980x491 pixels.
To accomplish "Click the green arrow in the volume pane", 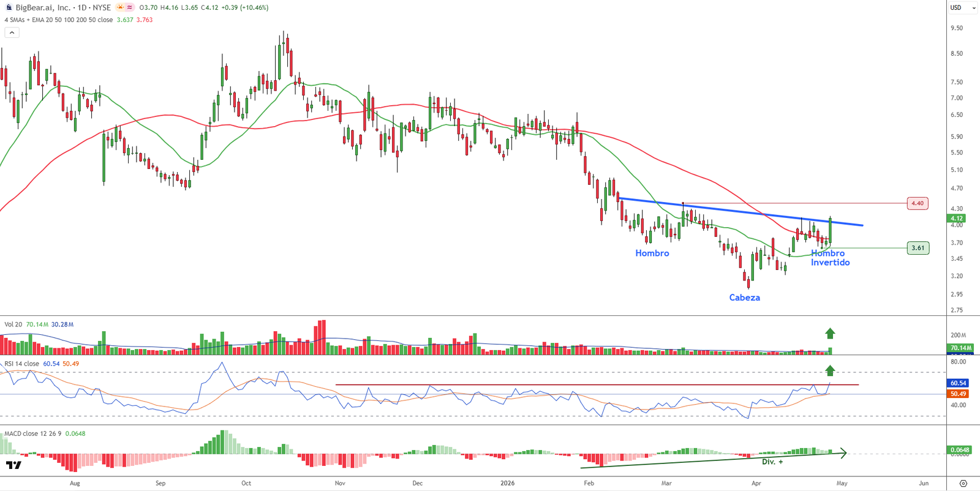I will (830, 334).
